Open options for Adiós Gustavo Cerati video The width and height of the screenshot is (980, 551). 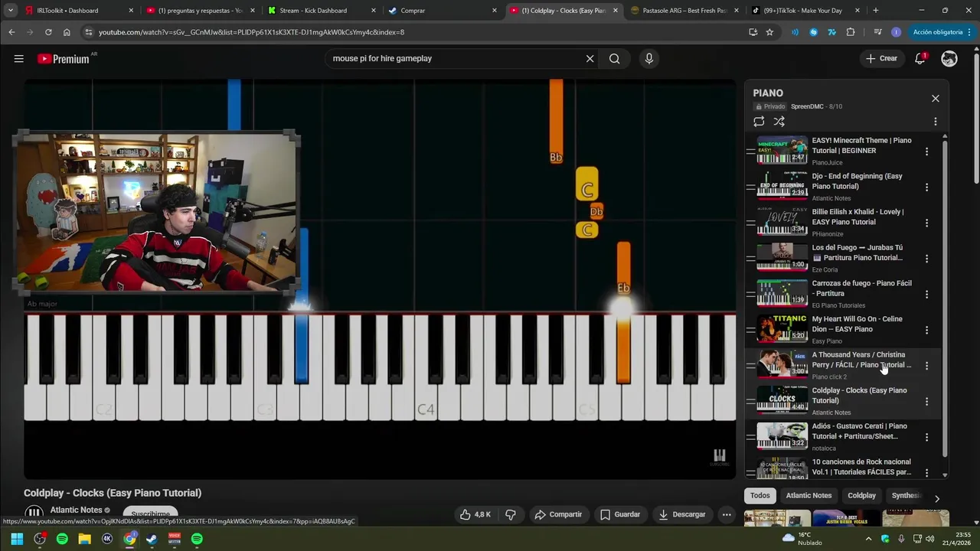[x=926, y=437]
